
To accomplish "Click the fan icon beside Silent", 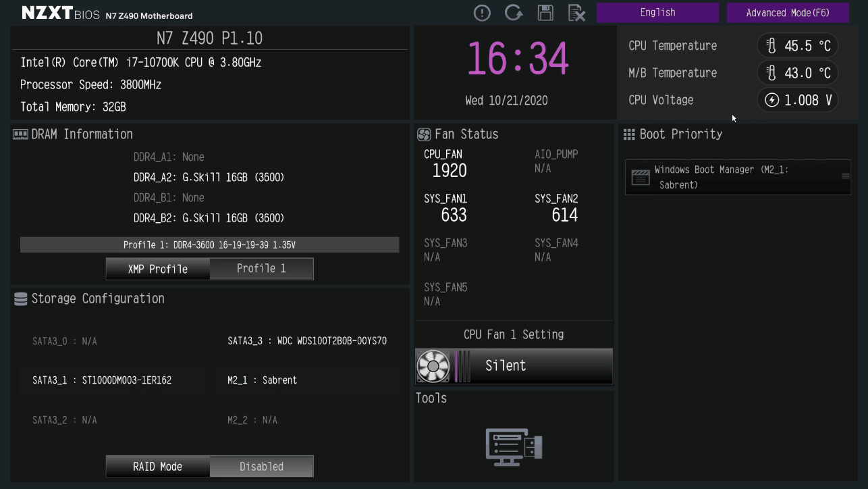I will [433, 366].
